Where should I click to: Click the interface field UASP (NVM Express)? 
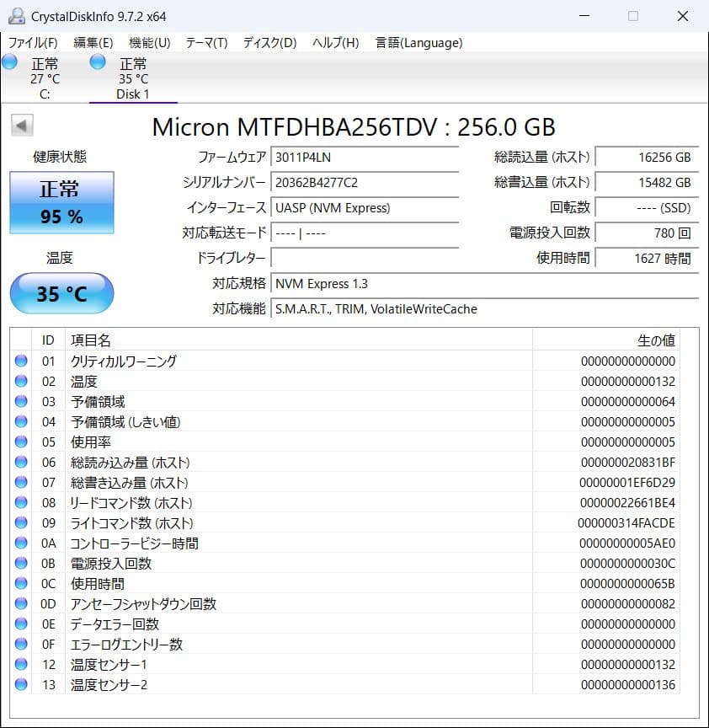[x=365, y=207]
